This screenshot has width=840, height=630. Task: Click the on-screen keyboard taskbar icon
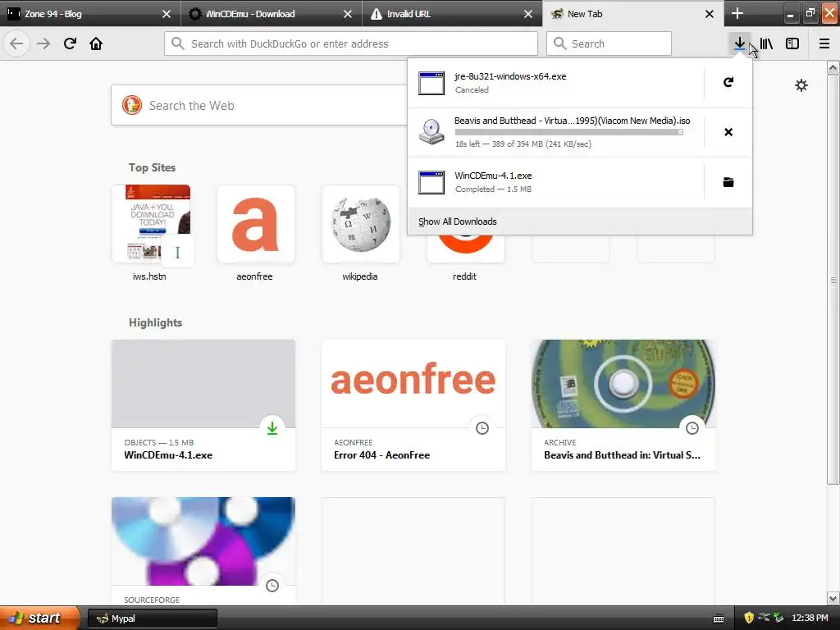click(x=719, y=619)
